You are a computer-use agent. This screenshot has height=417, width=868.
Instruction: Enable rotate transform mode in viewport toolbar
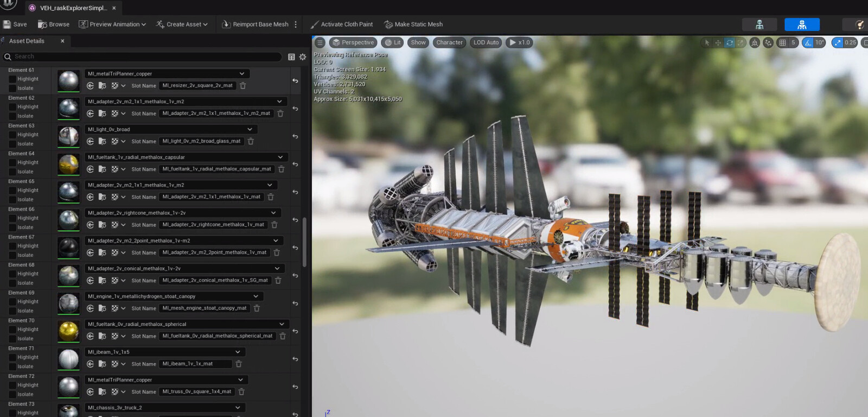[729, 42]
